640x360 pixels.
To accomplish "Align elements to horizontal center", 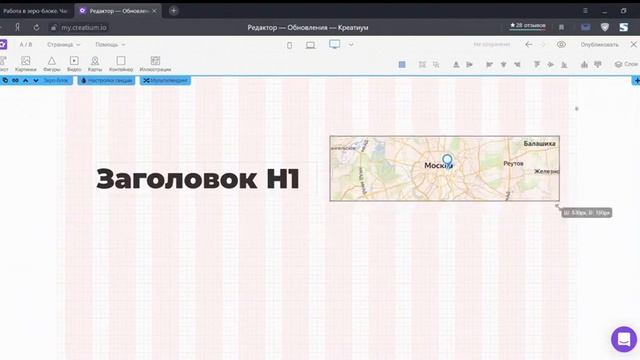I will [503, 64].
